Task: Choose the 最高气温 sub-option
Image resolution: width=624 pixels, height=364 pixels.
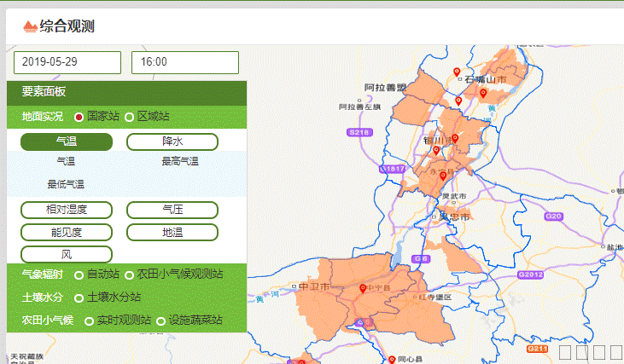Action: point(180,161)
